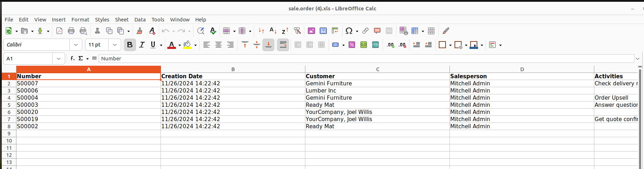Viewport: 644px width, 169px height.
Task: Toggle the AutoFilter icon
Action: click(x=297, y=31)
